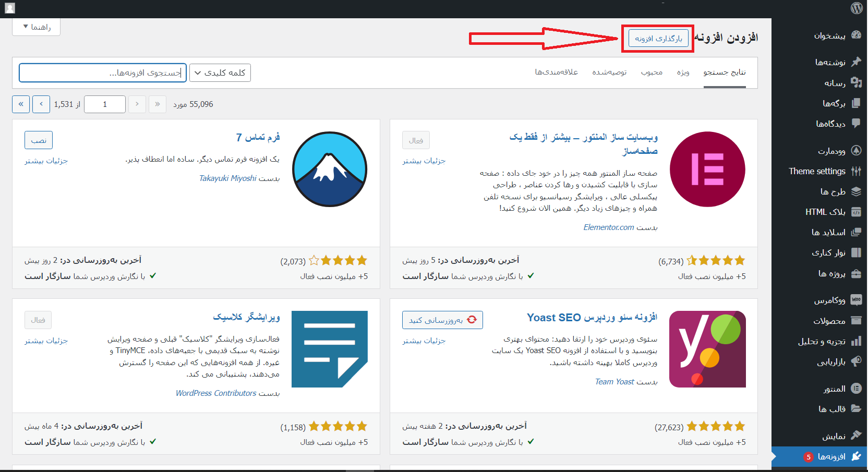Click disabled فعال button for ویرایشگر کلاسیک

38,320
